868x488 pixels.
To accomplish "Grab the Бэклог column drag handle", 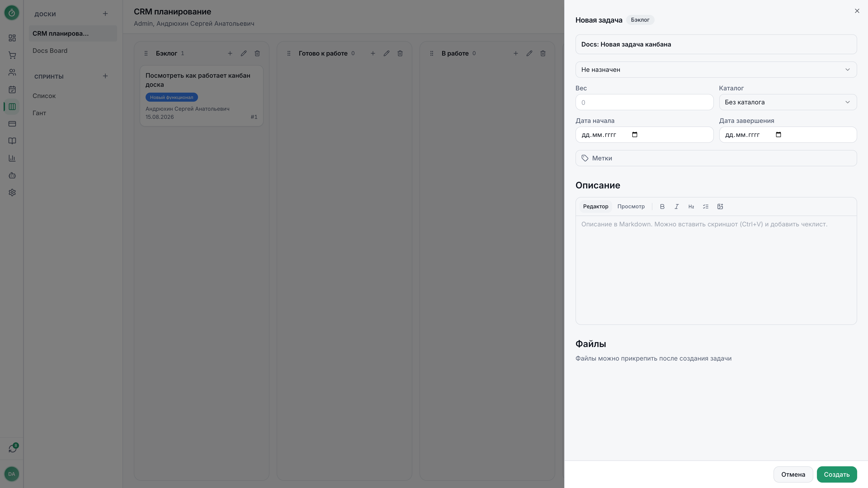I will tap(146, 54).
